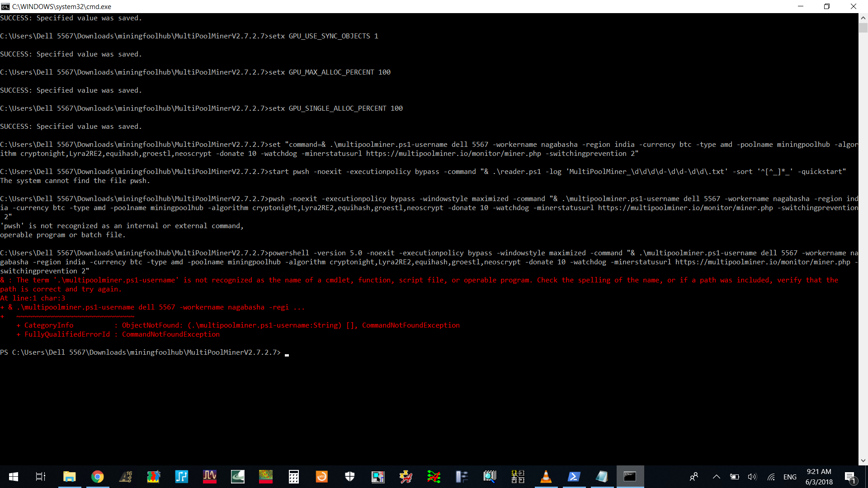Open the cmd.exe title bar system menu
The width and height of the screenshot is (868, 488).
[x=6, y=6]
